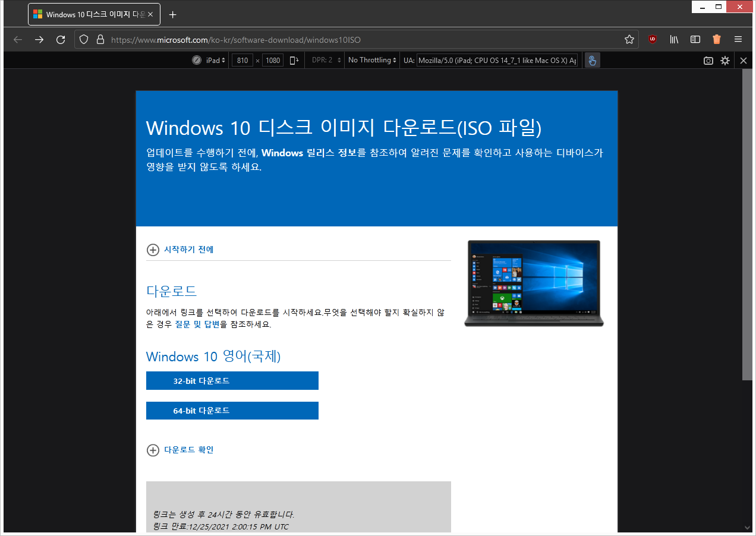
Task: Reload the page with the refresh icon
Action: pos(61,40)
